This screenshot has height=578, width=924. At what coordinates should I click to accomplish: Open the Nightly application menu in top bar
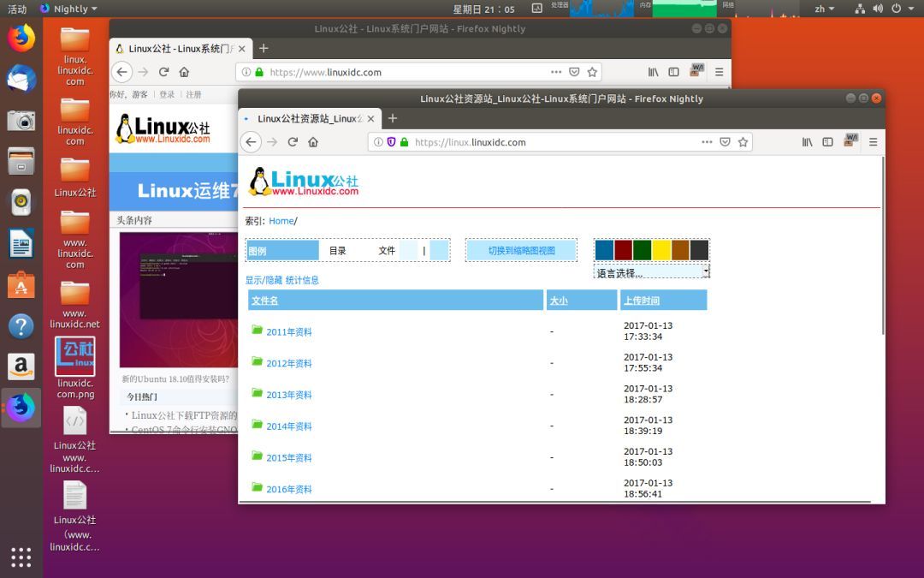coord(69,9)
